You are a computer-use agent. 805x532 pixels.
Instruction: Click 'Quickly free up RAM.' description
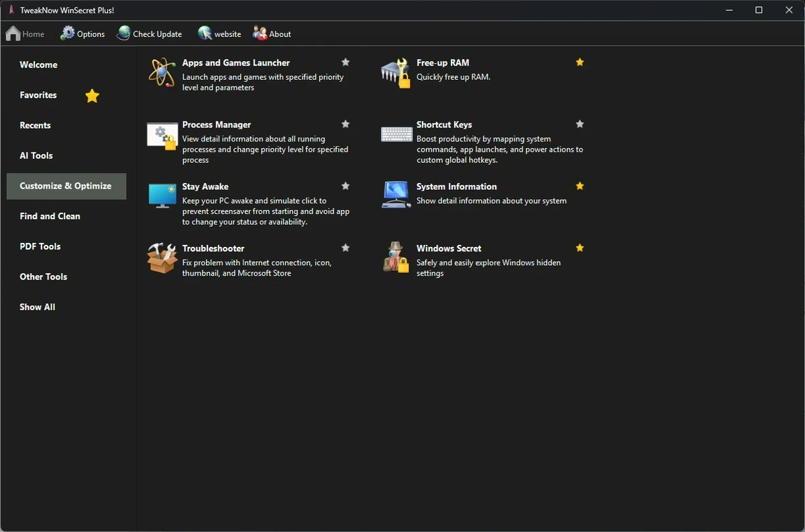(453, 77)
